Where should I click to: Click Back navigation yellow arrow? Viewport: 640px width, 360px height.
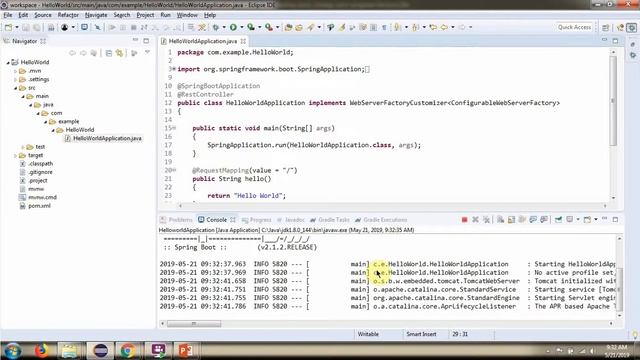pos(444,27)
